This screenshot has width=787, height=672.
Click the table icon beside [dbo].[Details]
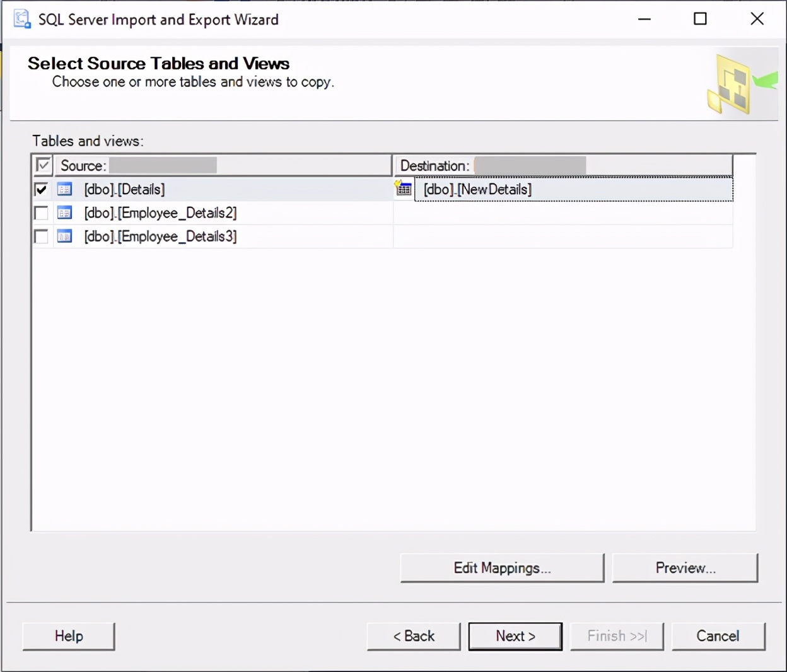[x=64, y=189]
